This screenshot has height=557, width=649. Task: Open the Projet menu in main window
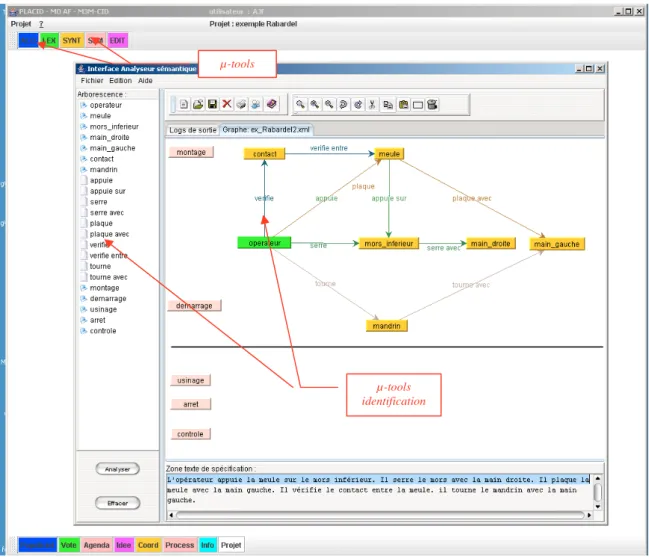[x=21, y=24]
